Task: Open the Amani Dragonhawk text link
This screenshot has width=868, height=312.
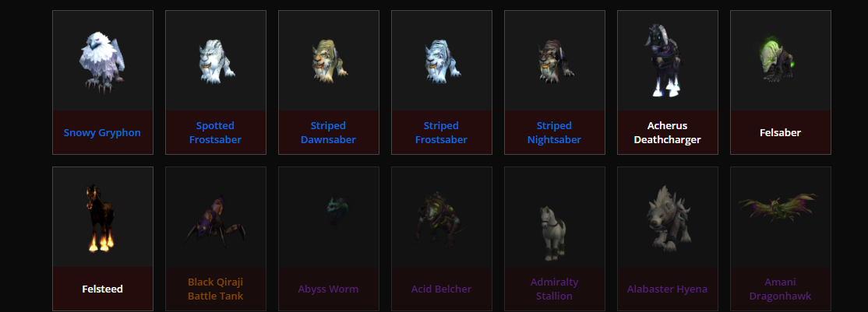Action: pos(780,289)
